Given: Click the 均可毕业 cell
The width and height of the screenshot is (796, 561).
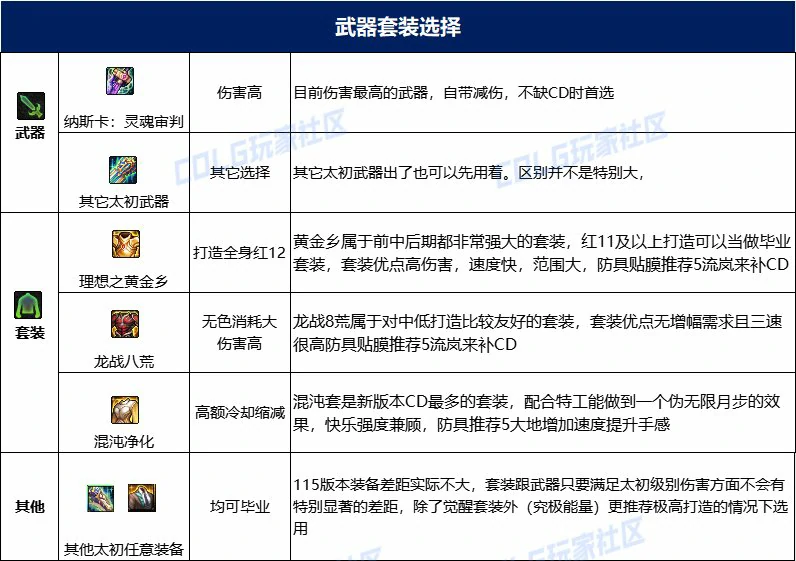Looking at the screenshot, I should (240, 506).
